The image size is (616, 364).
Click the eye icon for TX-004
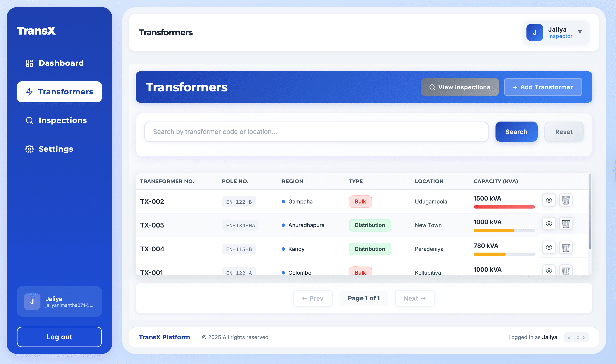(x=549, y=247)
